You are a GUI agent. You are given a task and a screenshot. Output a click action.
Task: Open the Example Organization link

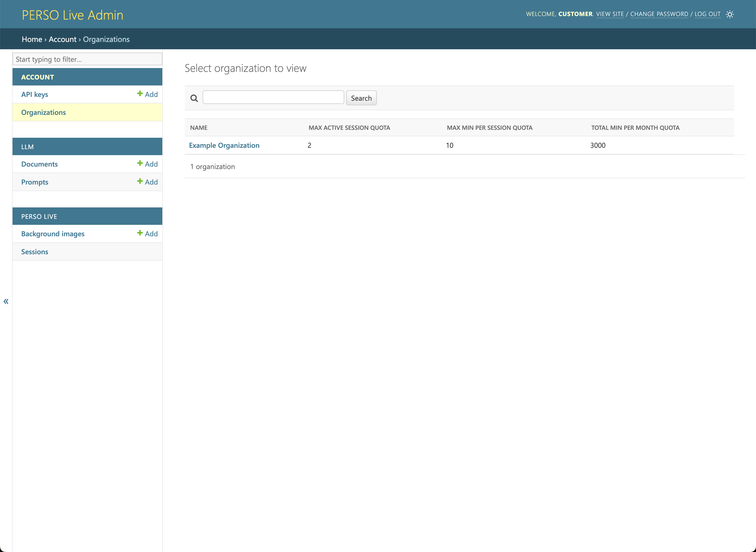(x=224, y=145)
